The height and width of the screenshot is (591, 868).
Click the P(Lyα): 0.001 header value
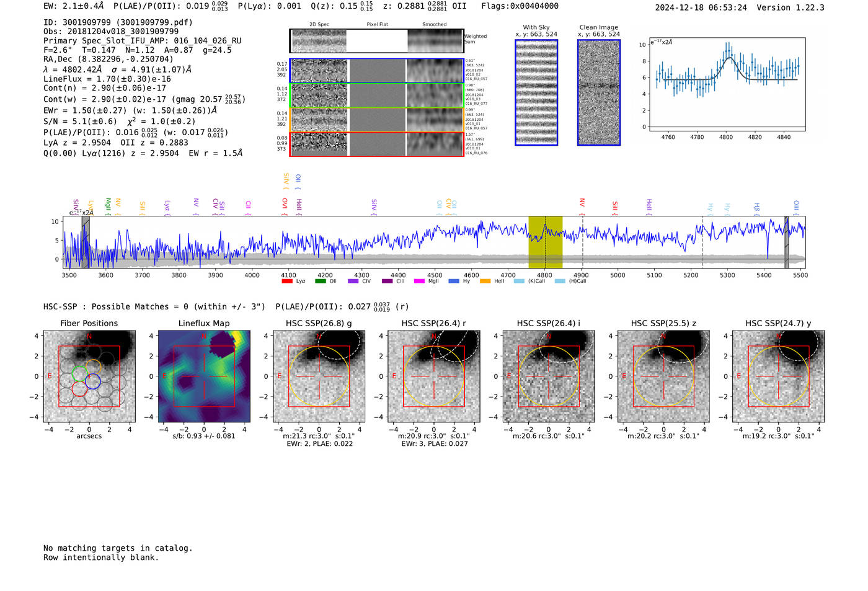click(270, 6)
